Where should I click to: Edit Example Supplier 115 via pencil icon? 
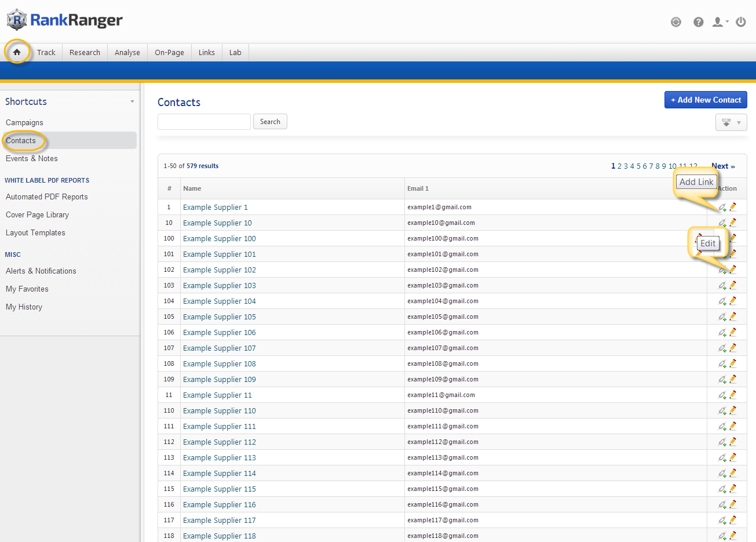tap(733, 489)
